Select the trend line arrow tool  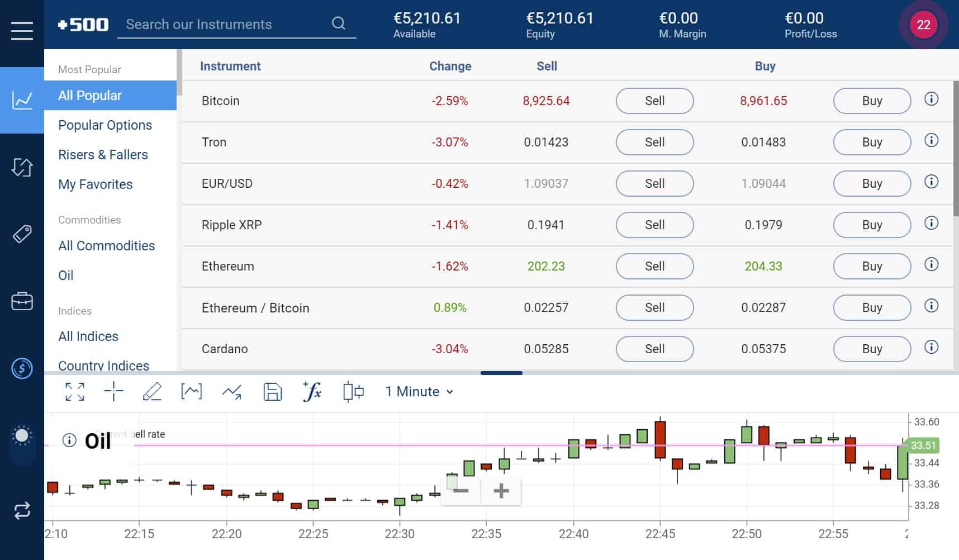[x=231, y=392]
